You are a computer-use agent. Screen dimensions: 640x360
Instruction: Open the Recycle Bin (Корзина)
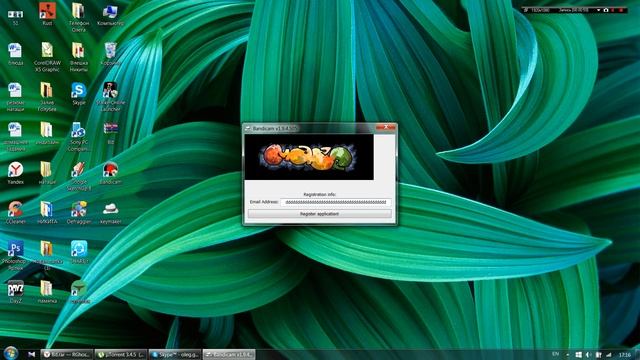tap(110, 54)
